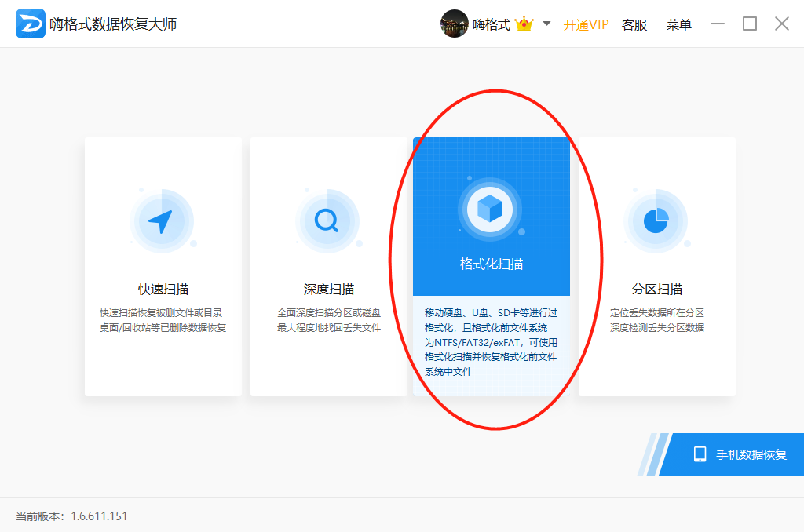Click 全面深度扫描分区或磁盘 description
This screenshot has height=532, width=804.
(x=329, y=312)
